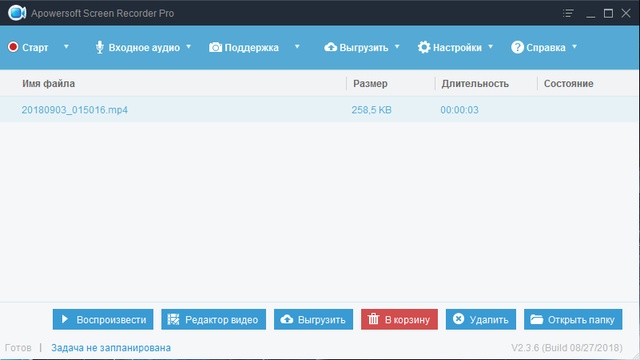Click the camera icon beside Поддержка
This screenshot has height=360, width=640.
click(216, 47)
